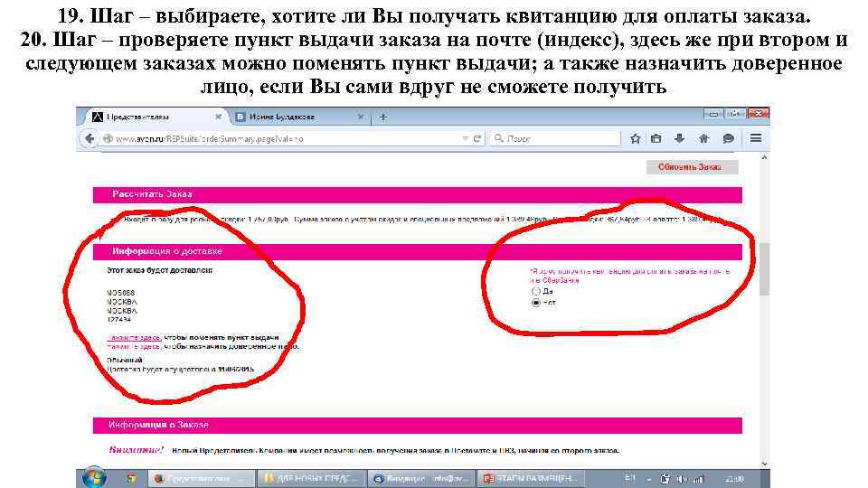868x488 pixels.
Task: Open the ДЛЯ НОВЫХ ПРЕД folder taskbar button
Action: tap(312, 479)
